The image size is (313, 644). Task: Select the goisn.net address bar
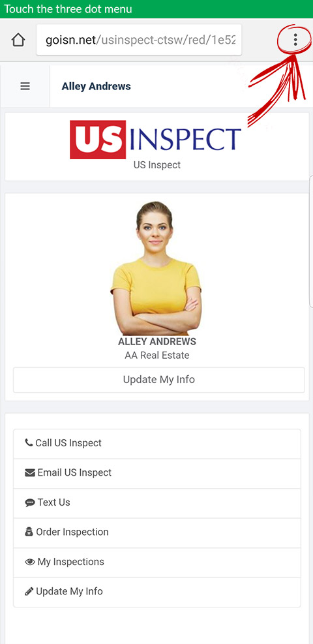click(139, 40)
